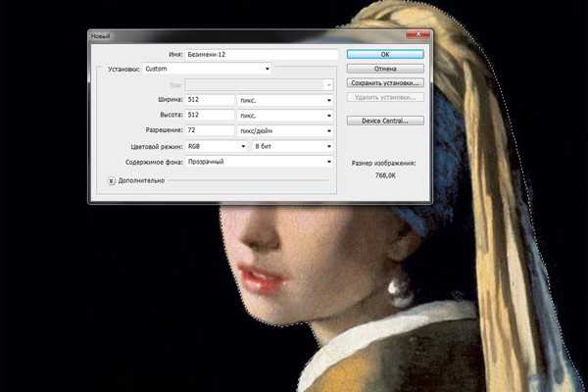Open the Установки Custom preset dropdown

coord(207,69)
